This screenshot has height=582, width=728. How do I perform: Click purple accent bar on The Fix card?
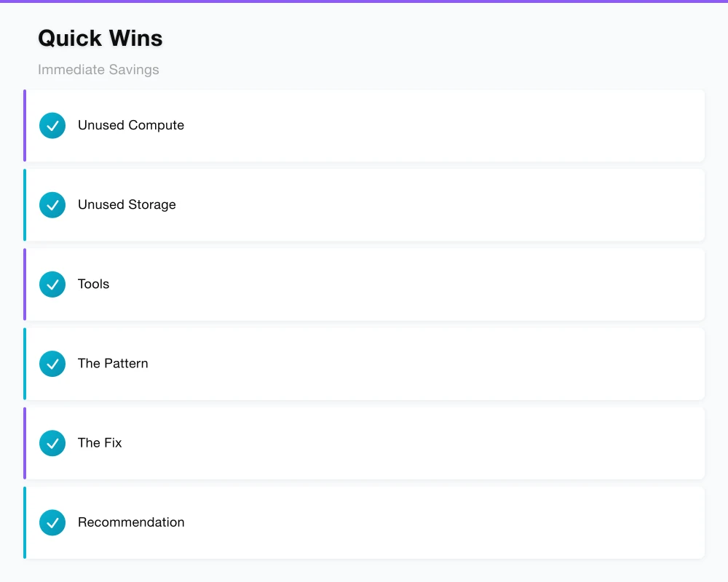[x=25, y=443]
